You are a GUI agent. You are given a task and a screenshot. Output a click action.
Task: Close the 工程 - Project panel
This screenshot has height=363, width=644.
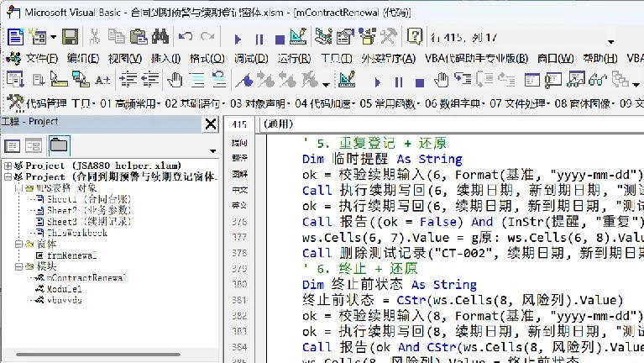[x=211, y=124]
